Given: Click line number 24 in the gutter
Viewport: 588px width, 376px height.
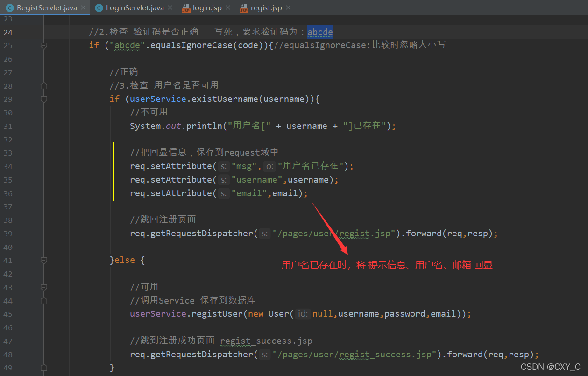Looking at the screenshot, I should [x=8, y=32].
